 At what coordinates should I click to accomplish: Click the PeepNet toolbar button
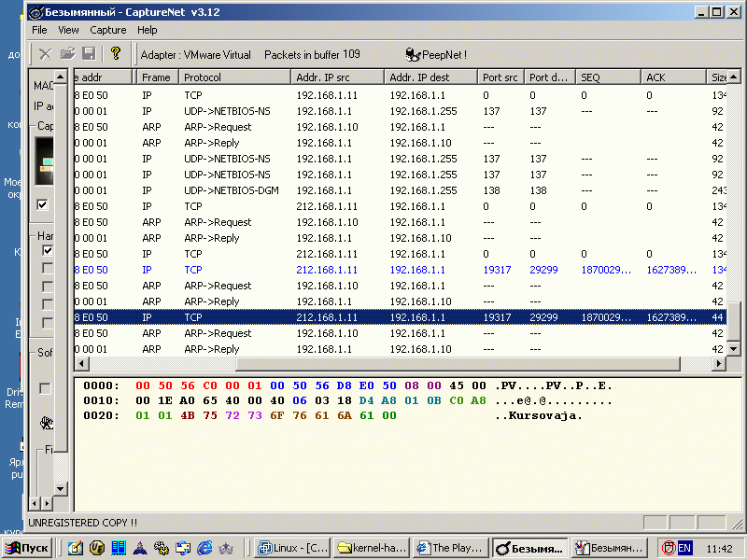tap(436, 55)
